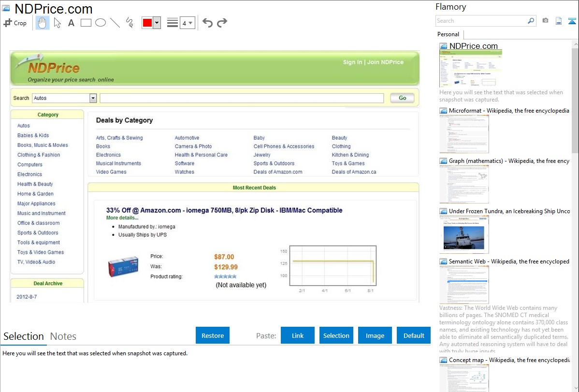Click the iomega Zip Disk deal title

point(224,210)
